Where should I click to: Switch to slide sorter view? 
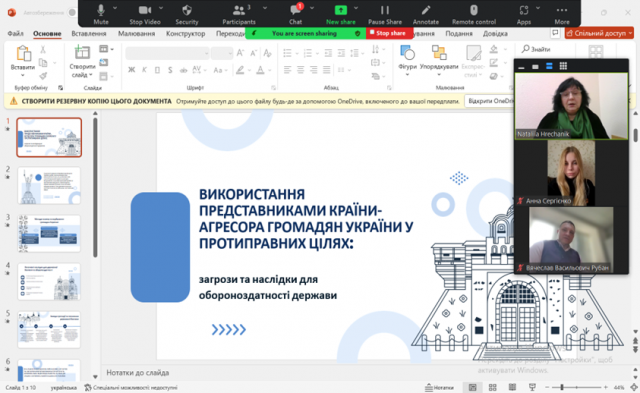pos(492,387)
